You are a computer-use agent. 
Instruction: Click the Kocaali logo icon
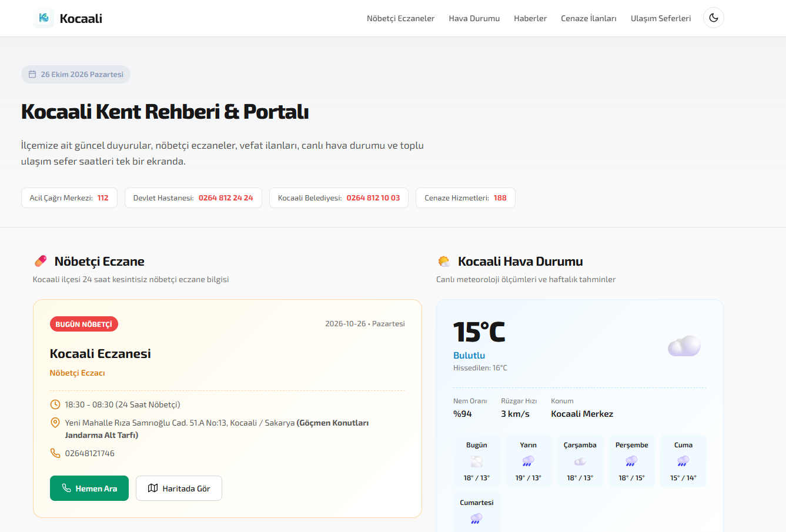[44, 18]
